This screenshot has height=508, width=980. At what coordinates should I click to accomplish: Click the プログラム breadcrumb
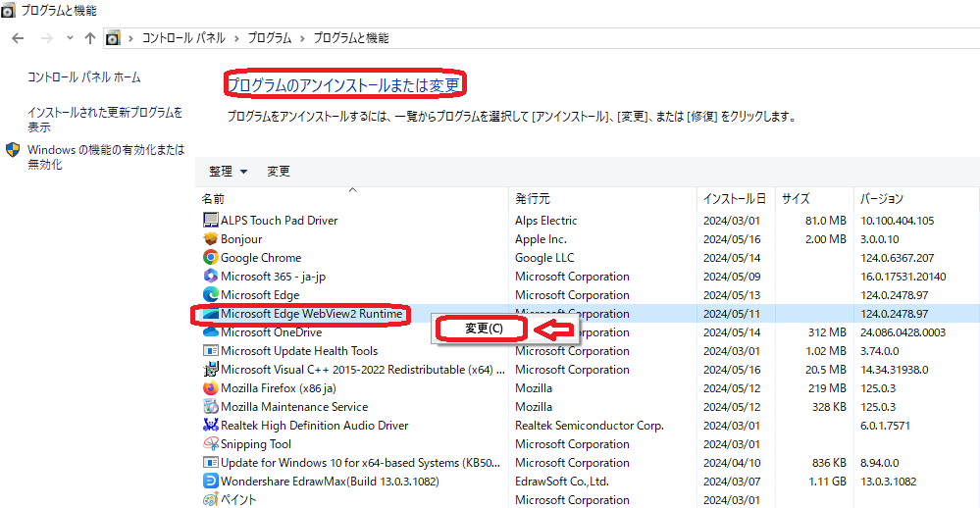tap(270, 38)
